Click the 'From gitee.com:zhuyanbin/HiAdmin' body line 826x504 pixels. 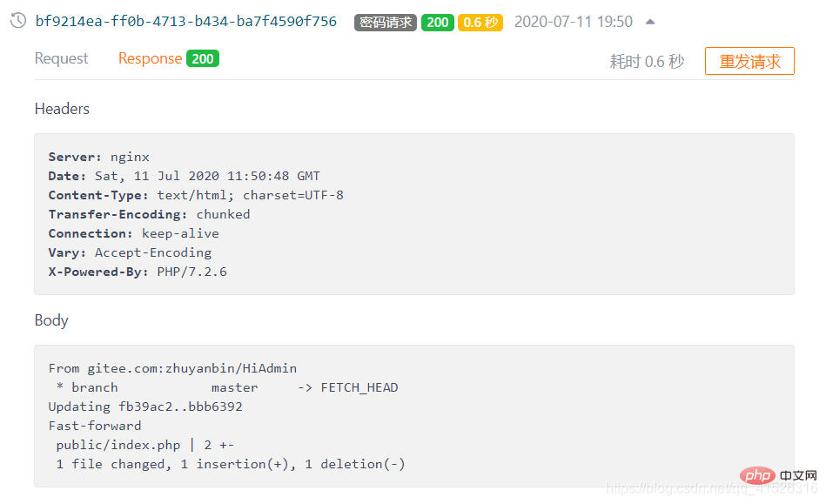click(173, 368)
